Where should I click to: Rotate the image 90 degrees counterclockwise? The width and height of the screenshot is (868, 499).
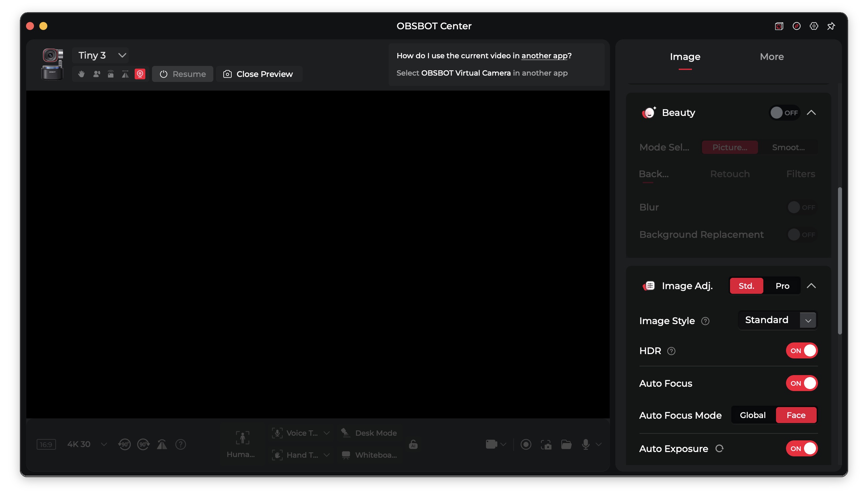pyautogui.click(x=124, y=444)
